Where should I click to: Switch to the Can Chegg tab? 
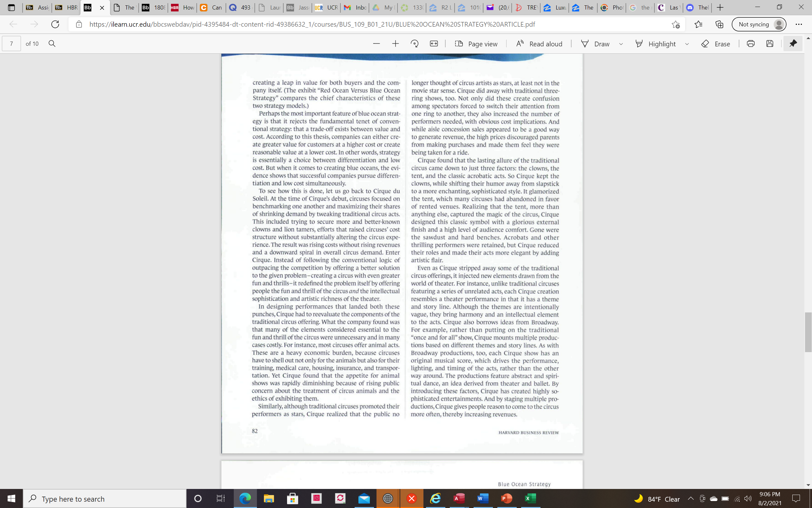pos(211,7)
